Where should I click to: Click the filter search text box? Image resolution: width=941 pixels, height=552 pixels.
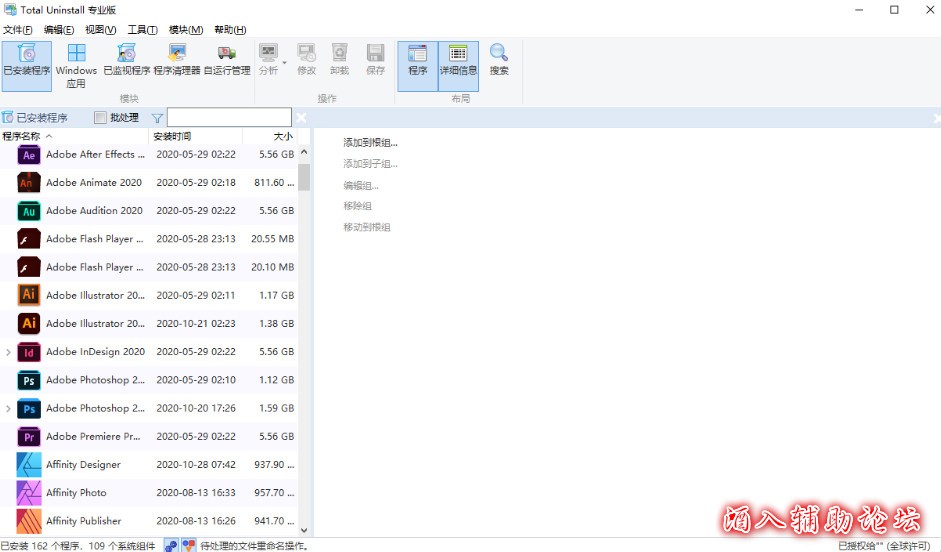point(229,118)
